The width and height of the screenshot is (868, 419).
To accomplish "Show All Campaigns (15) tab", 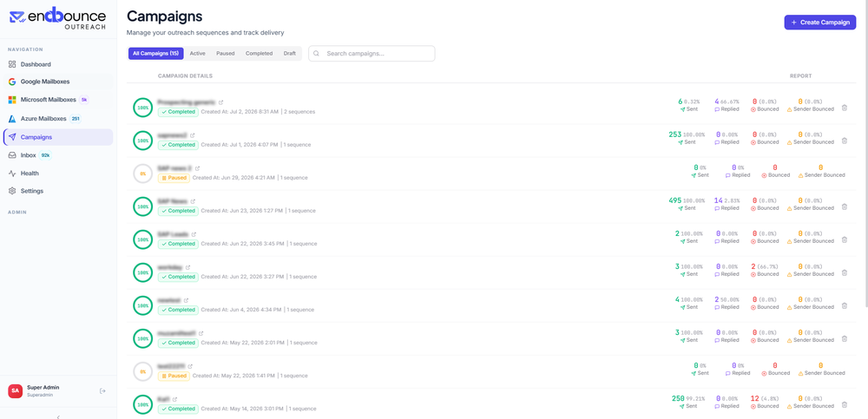I will point(155,54).
